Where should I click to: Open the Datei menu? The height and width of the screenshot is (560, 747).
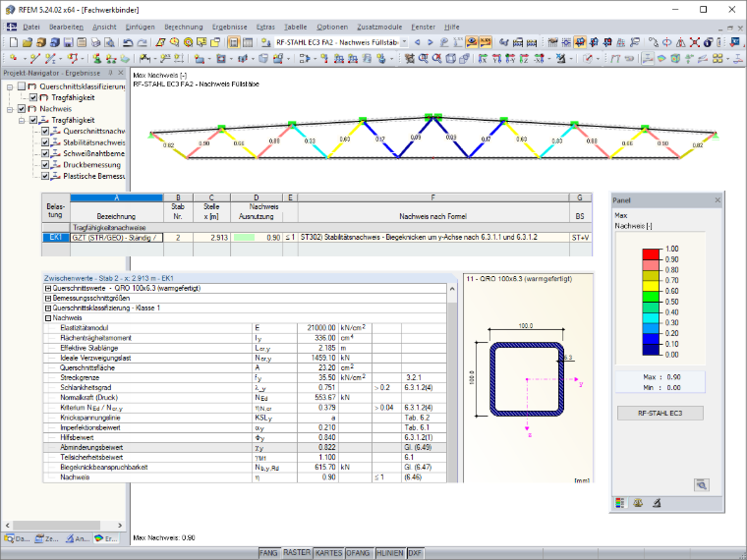click(31, 28)
